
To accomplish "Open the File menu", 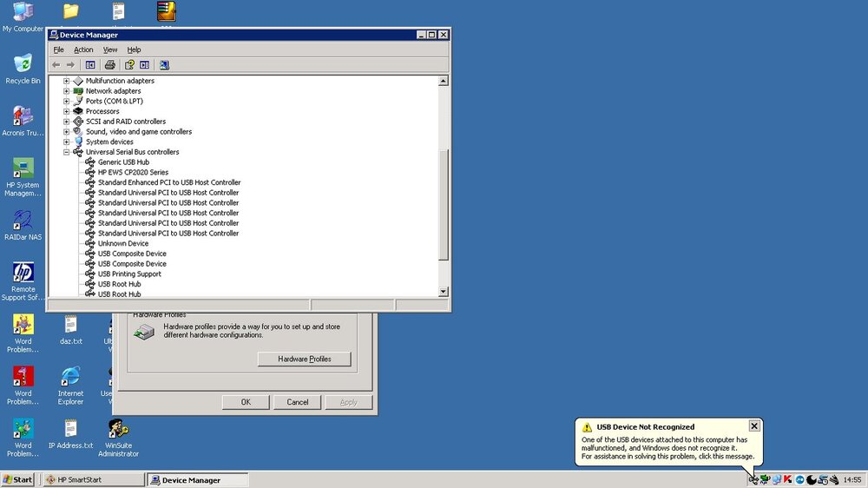I will (59, 49).
